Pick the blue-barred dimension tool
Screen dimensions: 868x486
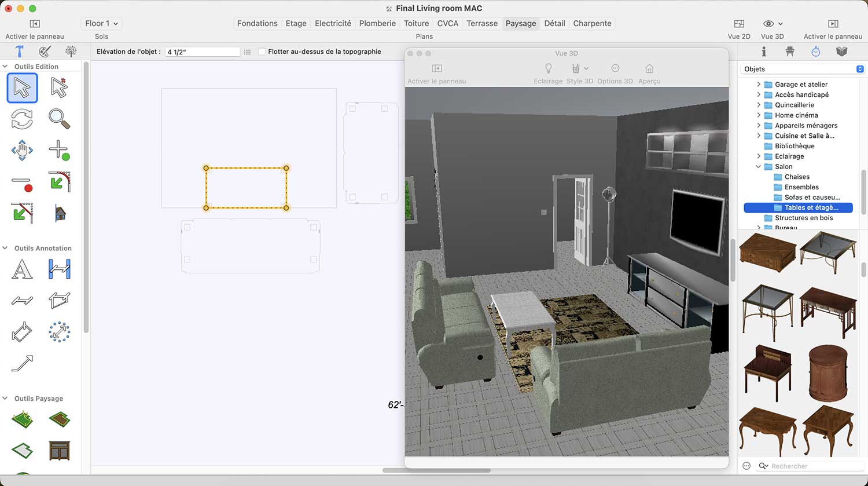59,269
